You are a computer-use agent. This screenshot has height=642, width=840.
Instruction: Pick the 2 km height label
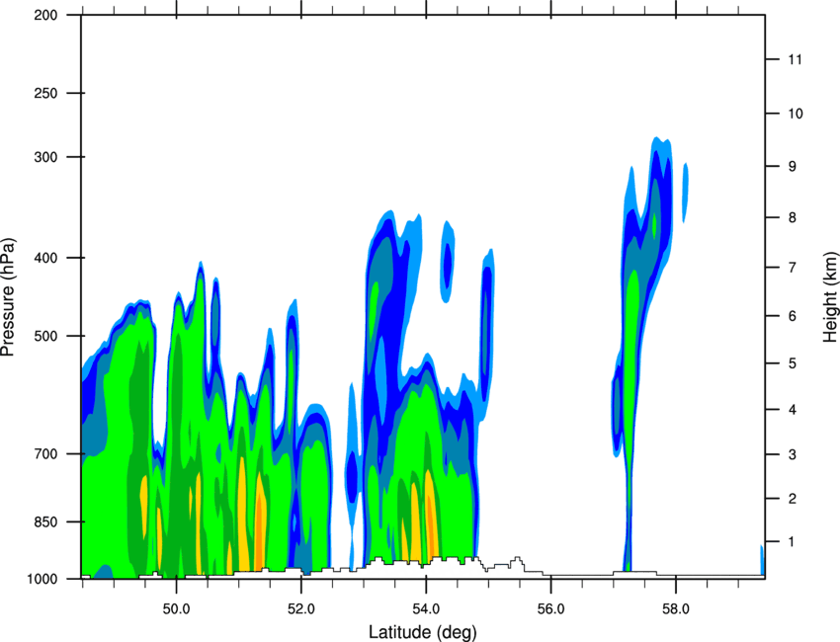792,499
